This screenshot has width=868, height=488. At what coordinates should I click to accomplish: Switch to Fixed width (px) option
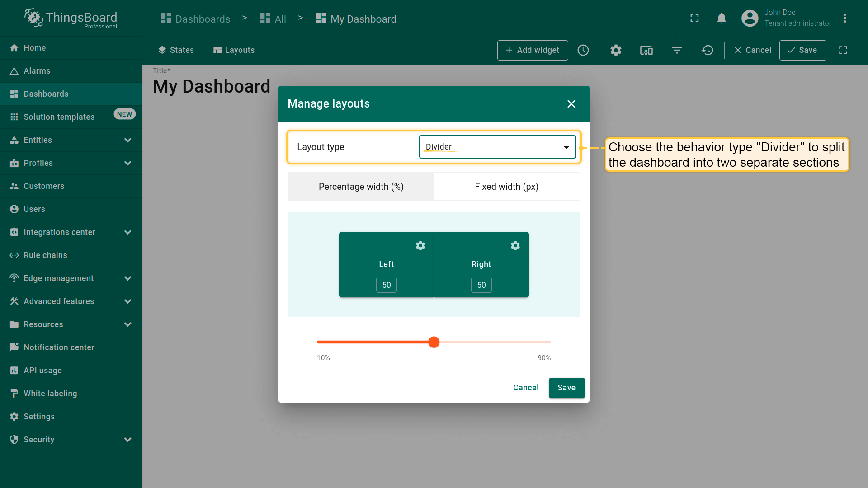pyautogui.click(x=506, y=187)
